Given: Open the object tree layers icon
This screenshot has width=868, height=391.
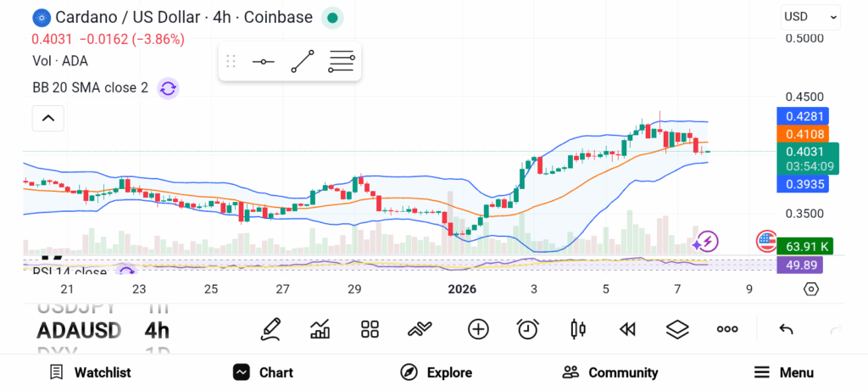Looking at the screenshot, I should pyautogui.click(x=676, y=329).
